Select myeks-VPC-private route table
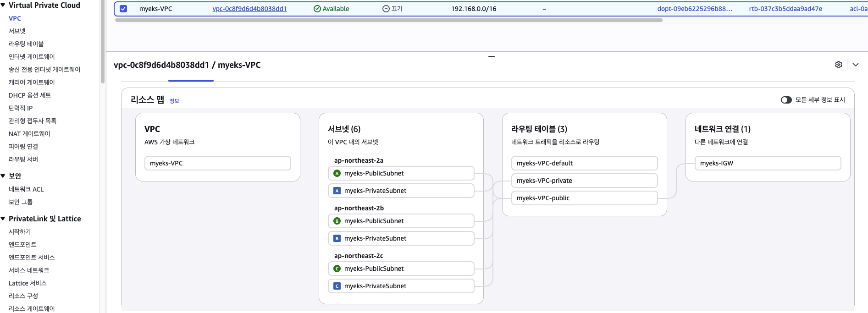This screenshot has width=868, height=313. (585, 181)
